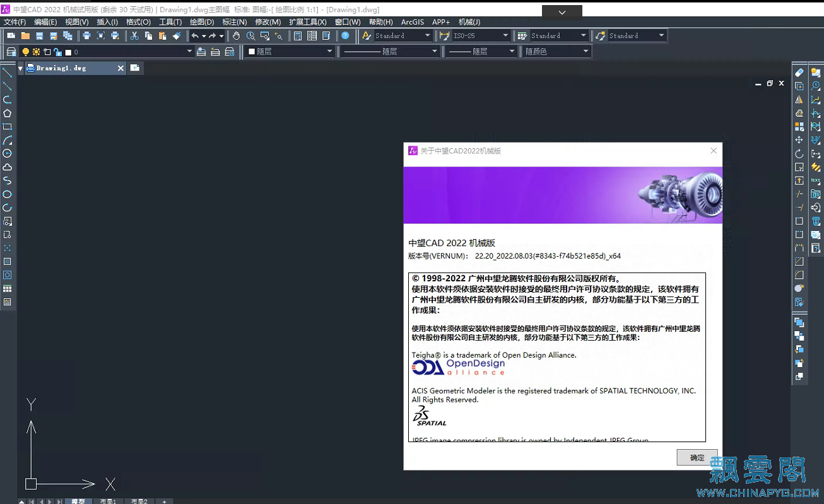This screenshot has width=824, height=504.
Task: Click the Zoom Realtime magnifier icon
Action: click(251, 36)
